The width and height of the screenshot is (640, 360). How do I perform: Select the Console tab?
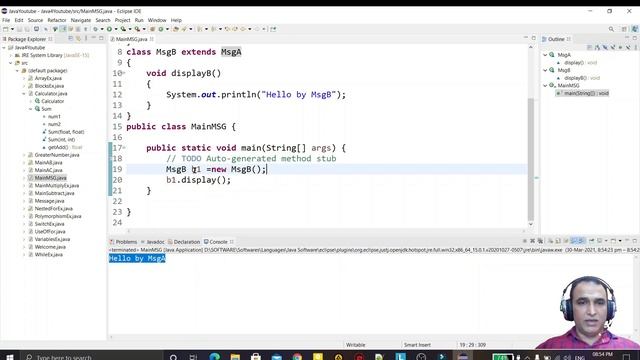pos(218,242)
